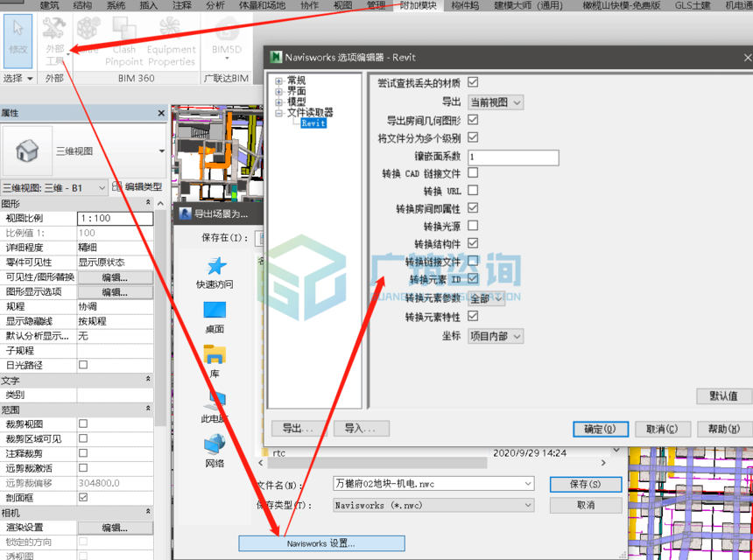Switch to the 附加模块 (Add-Ins) ribbon tab

coord(418,5)
